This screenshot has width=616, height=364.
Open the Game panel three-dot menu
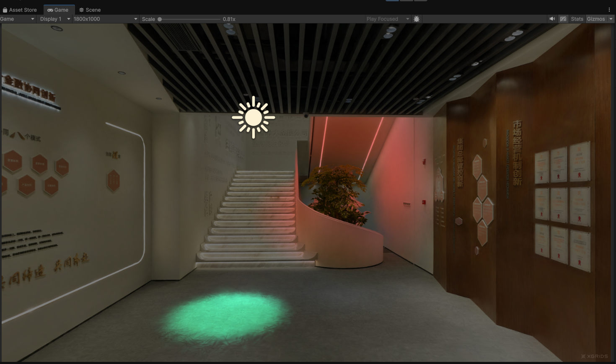pos(609,10)
